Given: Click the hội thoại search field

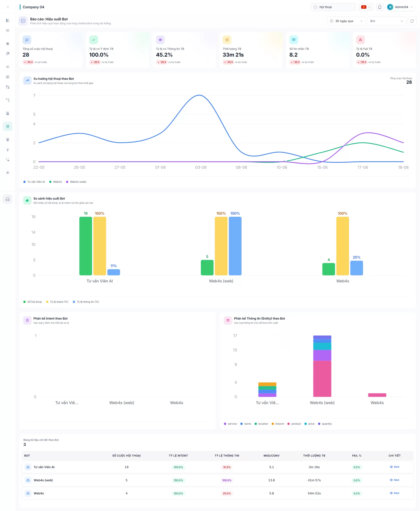Looking at the screenshot, I should (x=333, y=7).
